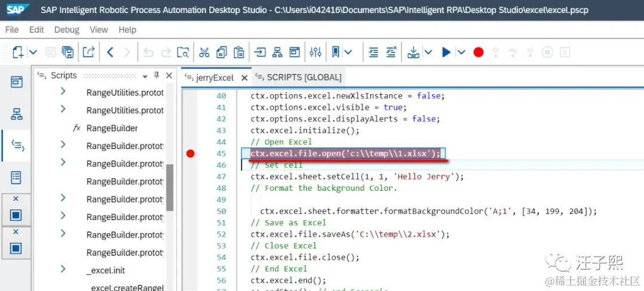Open the New file dropdown arrow
Image resolution: width=644 pixels, height=291 pixels.
point(33,52)
